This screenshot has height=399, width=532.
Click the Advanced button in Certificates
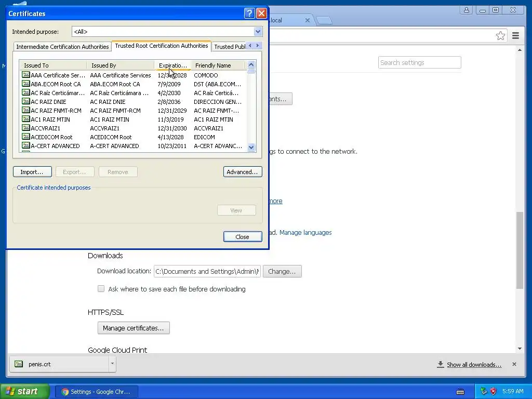coord(243,171)
